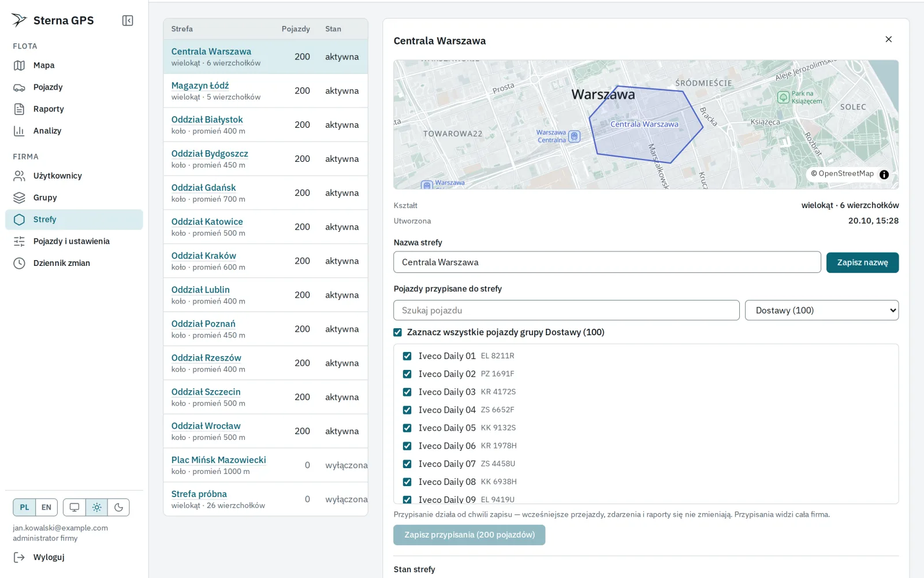
Task: Click the Grupy layers icon
Action: click(x=20, y=198)
